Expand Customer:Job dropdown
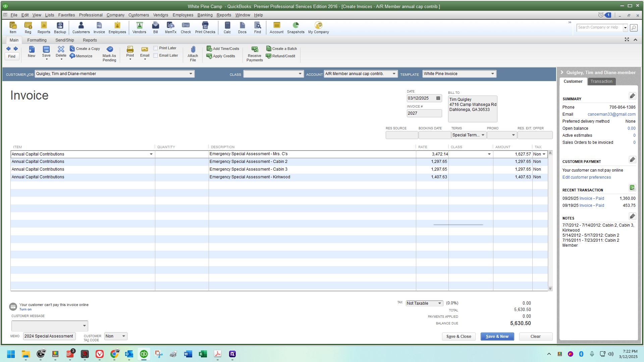The height and width of the screenshot is (362, 644). tap(191, 74)
